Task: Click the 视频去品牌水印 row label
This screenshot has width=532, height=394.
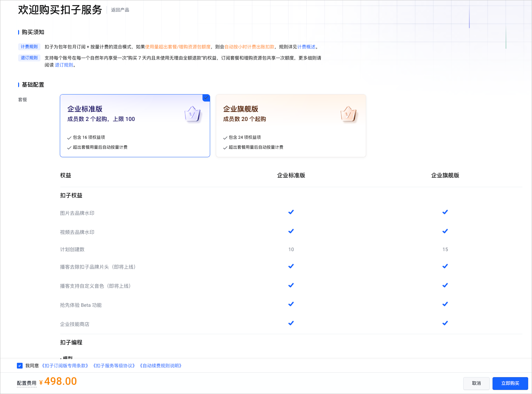Action: tap(77, 232)
